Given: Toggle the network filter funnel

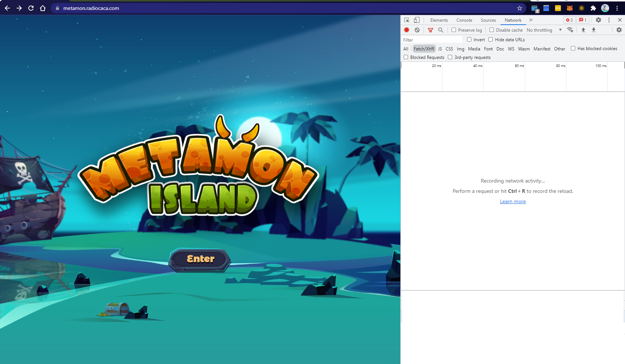Looking at the screenshot, I should (x=430, y=30).
